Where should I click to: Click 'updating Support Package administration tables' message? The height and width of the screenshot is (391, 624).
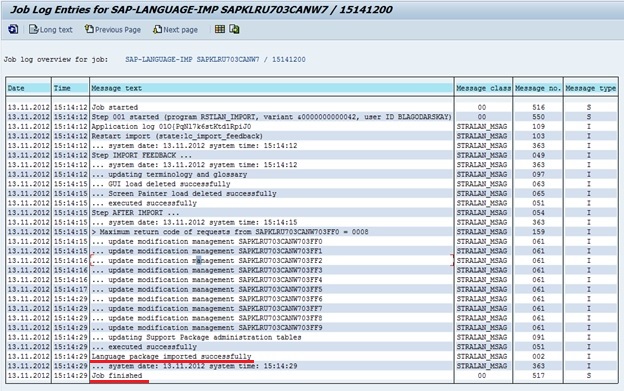[x=196, y=337]
